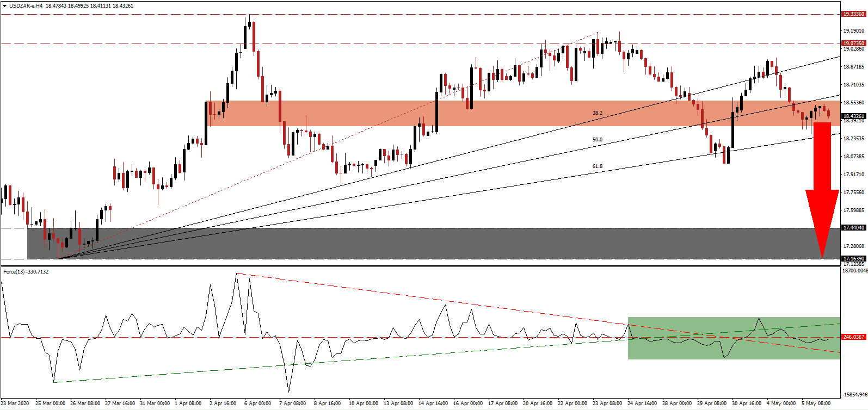Click the 6 Apr 00:00 date label
The image size is (868, 410).
(258, 403)
